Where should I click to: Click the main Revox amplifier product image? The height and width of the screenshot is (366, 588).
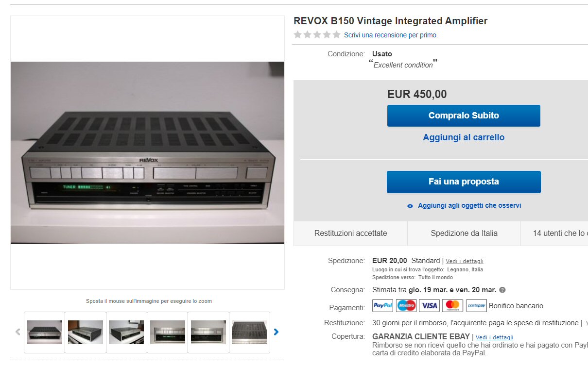click(x=147, y=152)
